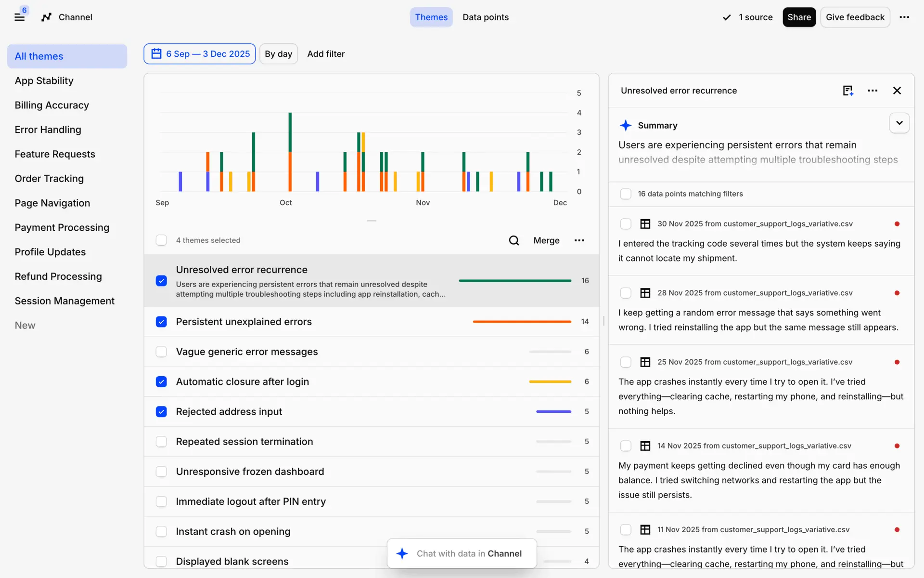Open the hamburger menu with notification badge

tap(19, 17)
